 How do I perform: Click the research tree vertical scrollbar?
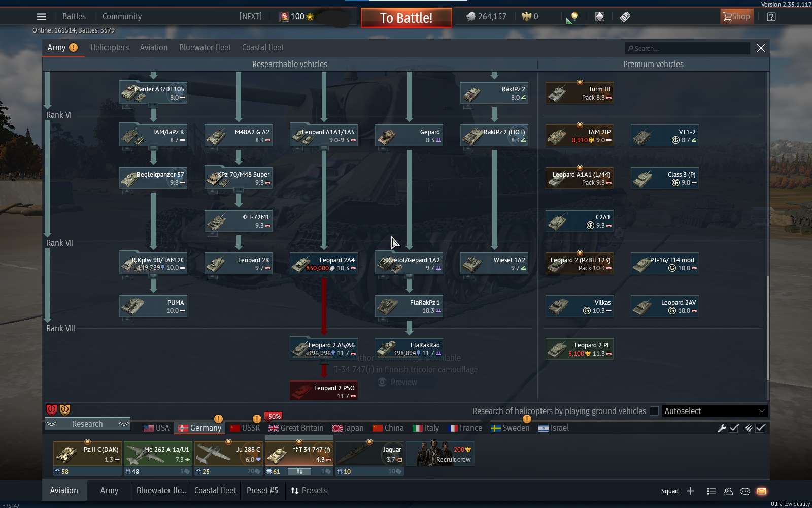coord(768,328)
